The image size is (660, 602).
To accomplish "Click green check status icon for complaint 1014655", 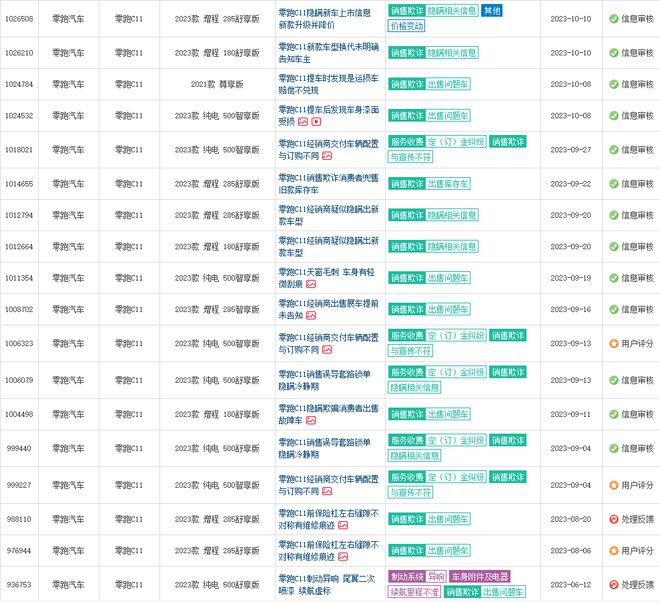I will (x=614, y=184).
